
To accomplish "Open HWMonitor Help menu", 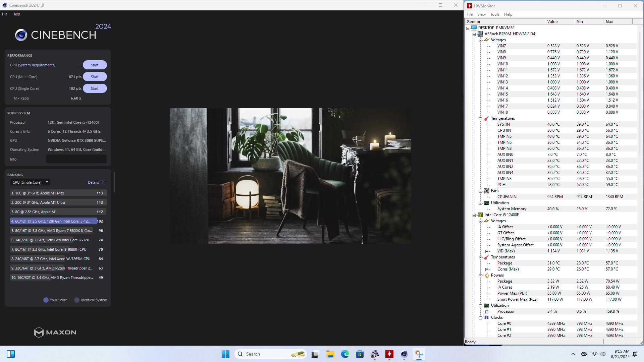I will click(508, 14).
